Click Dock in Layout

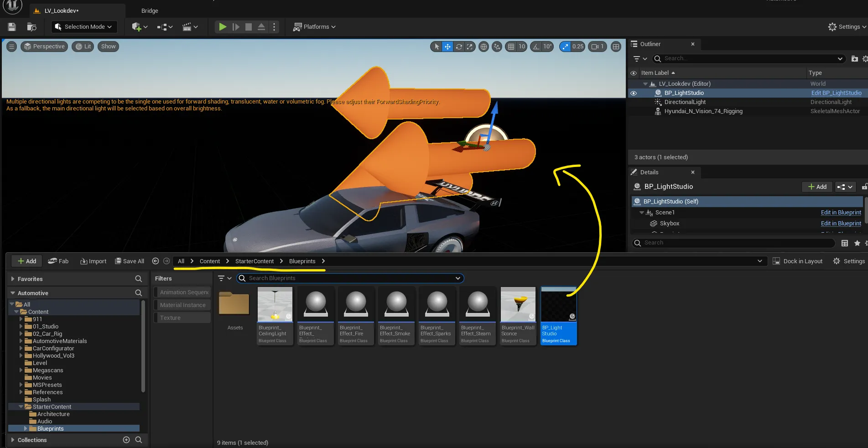point(798,261)
